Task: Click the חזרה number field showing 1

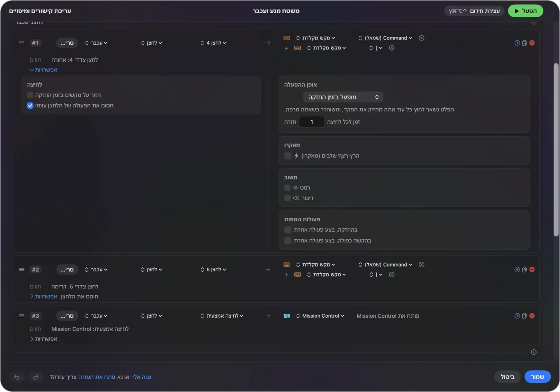Action: 312,122
